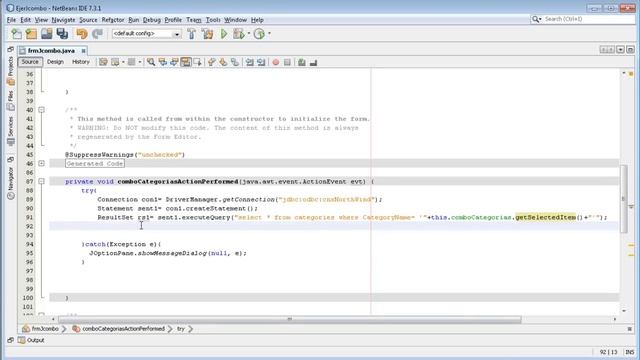Click Find Previous Occurrence icon

click(x=162, y=62)
